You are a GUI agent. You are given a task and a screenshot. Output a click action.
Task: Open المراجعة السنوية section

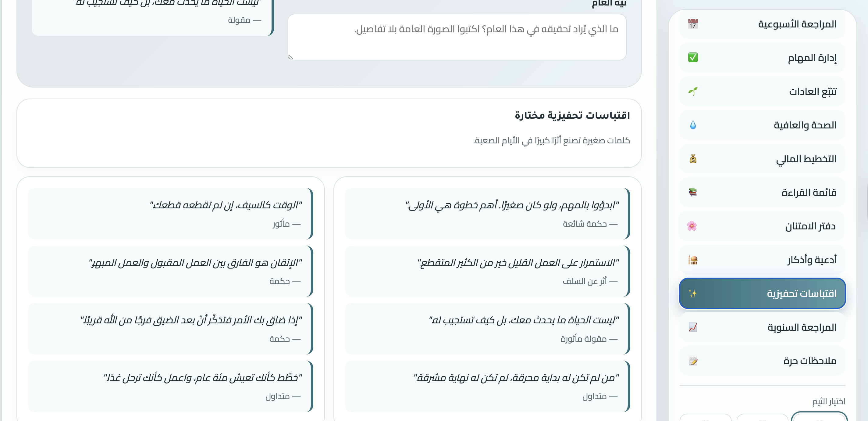pos(762,327)
